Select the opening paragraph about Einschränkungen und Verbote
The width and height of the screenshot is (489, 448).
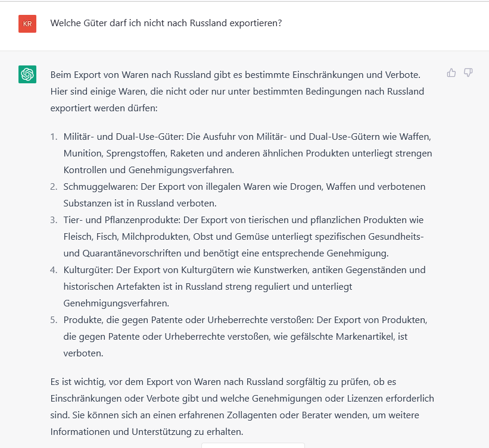coord(237,91)
